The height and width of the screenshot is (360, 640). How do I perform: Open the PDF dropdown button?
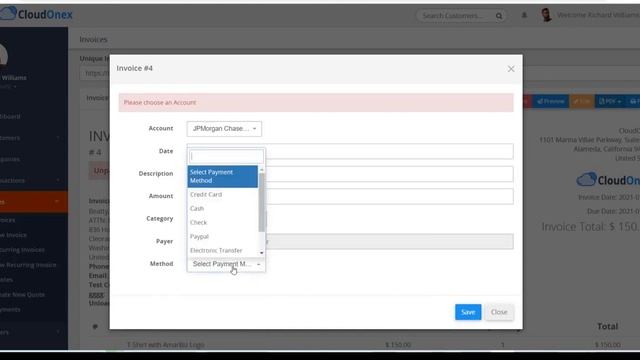(x=610, y=101)
